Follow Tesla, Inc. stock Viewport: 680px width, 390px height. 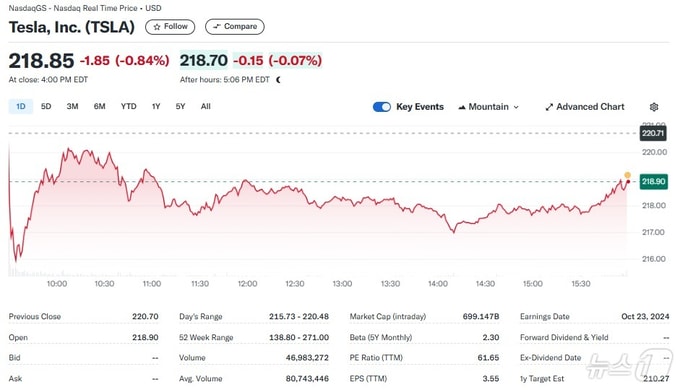[x=170, y=27]
